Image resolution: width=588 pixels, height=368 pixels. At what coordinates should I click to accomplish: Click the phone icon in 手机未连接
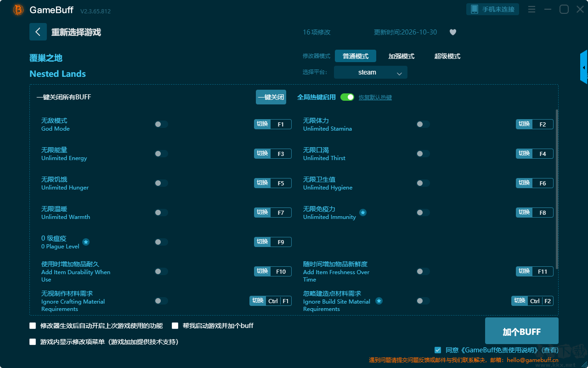475,9
